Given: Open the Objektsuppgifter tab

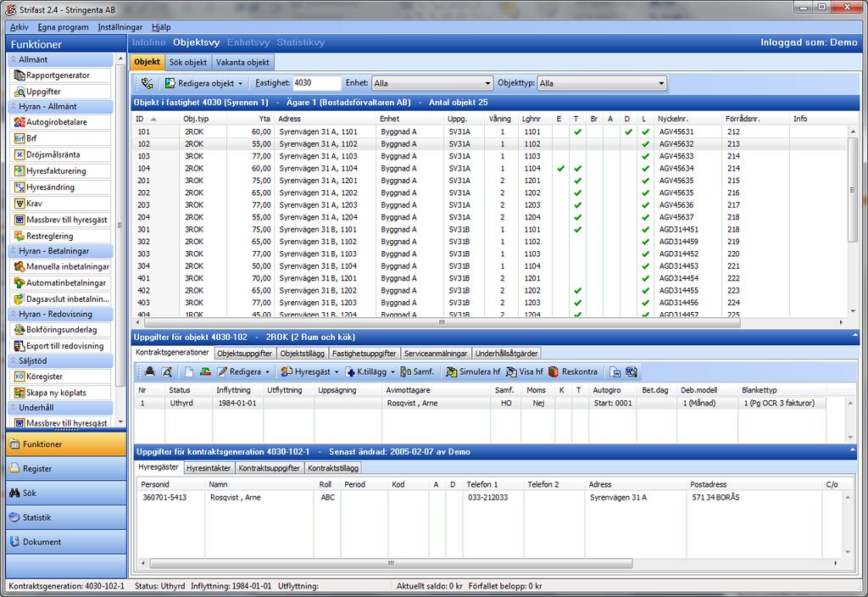Looking at the screenshot, I should coord(245,354).
